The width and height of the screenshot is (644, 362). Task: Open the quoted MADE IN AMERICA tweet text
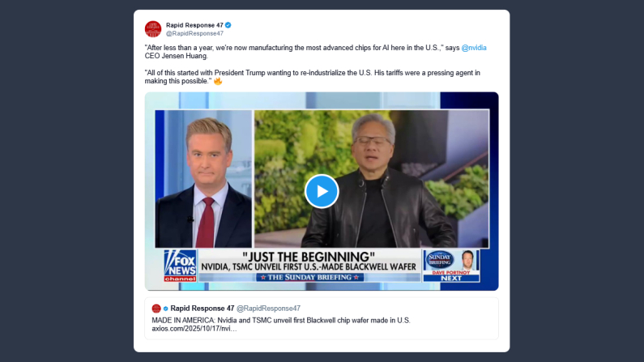pyautogui.click(x=281, y=321)
